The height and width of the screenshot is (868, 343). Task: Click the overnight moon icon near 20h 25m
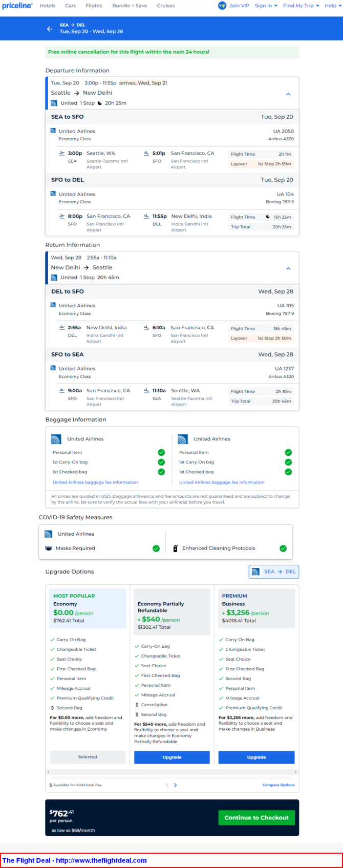[100, 103]
